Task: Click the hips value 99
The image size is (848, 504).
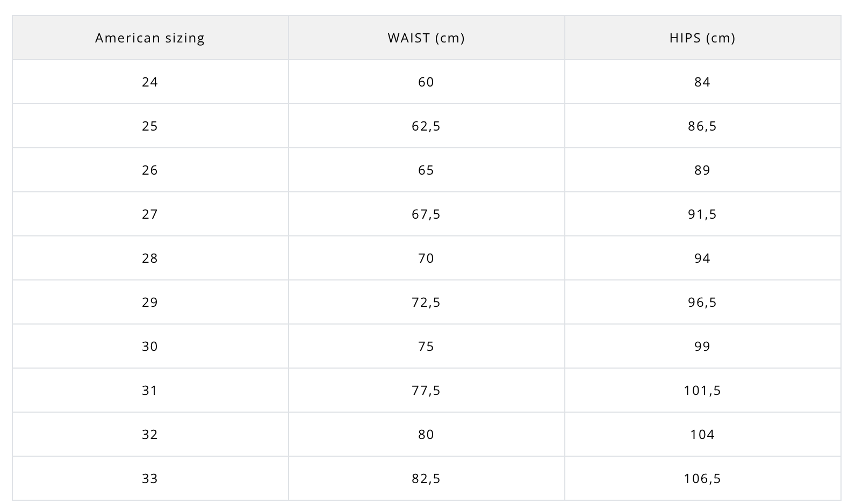Action: [x=702, y=346]
